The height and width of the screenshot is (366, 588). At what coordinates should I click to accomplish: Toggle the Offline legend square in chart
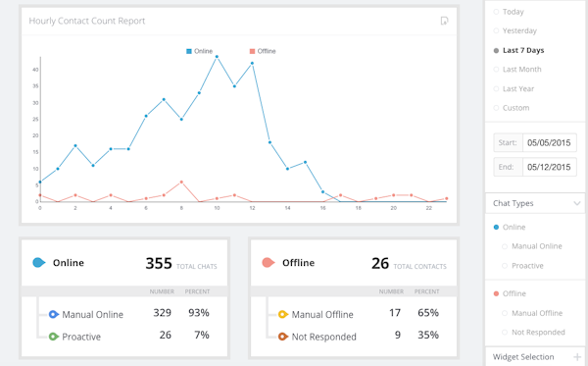[253, 51]
